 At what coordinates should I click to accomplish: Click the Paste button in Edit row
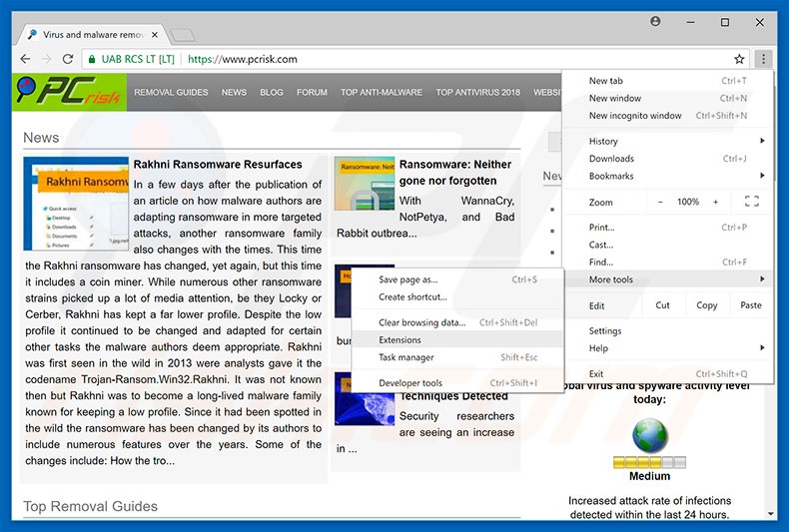(751, 305)
